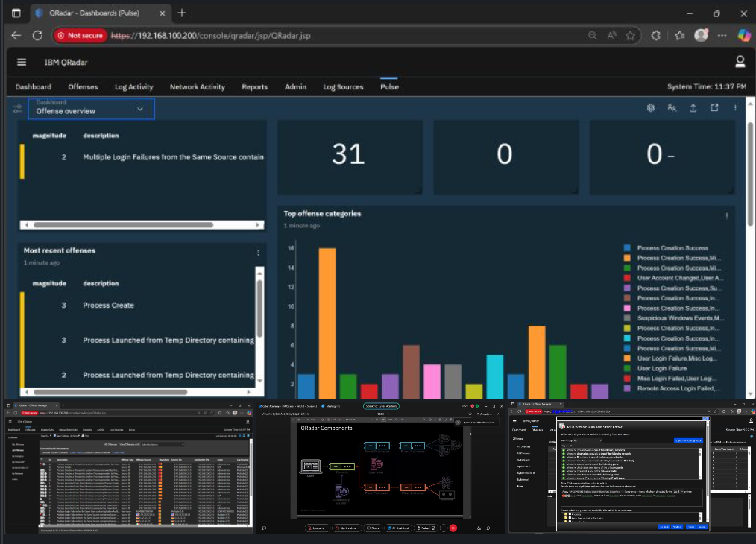Click down arrow of Most recent offenses scrollbar
The width and height of the screenshot is (756, 544).
click(x=260, y=381)
